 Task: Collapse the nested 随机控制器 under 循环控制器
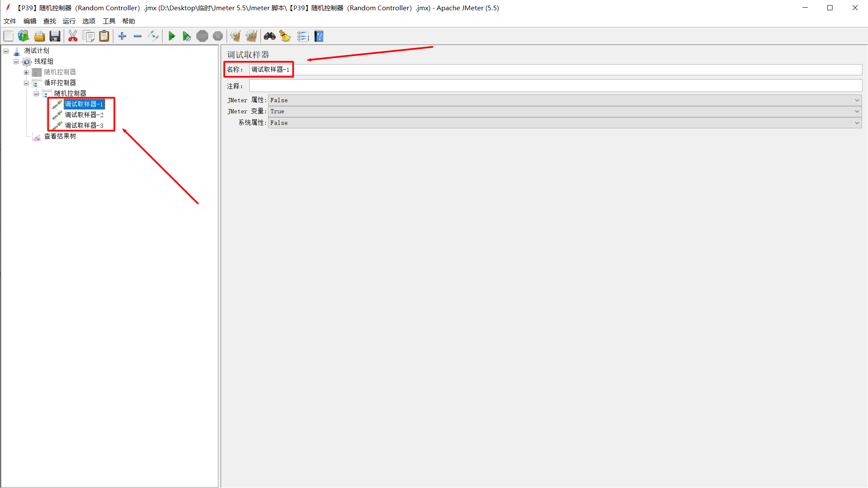coord(36,94)
